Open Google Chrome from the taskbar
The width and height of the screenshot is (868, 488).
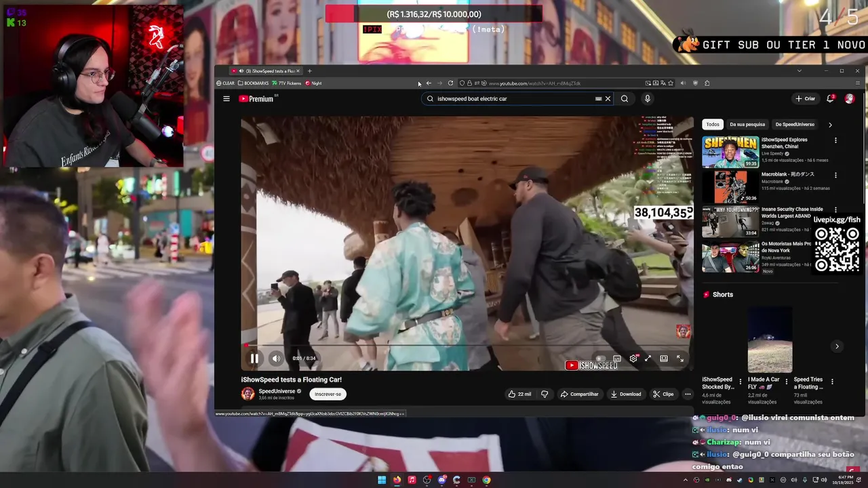tap(486, 480)
